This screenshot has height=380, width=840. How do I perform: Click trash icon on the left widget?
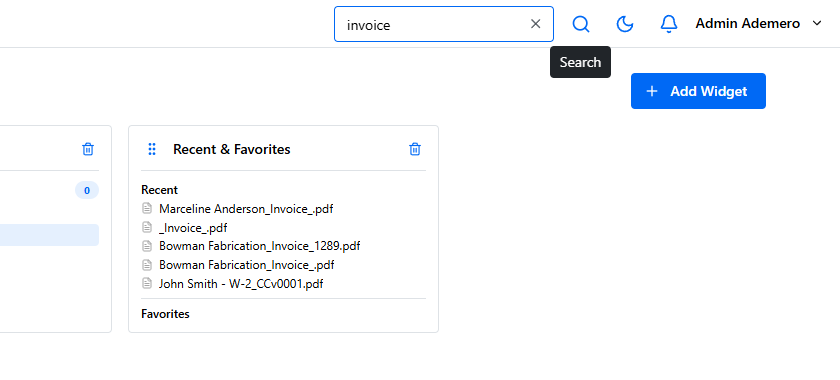point(88,149)
